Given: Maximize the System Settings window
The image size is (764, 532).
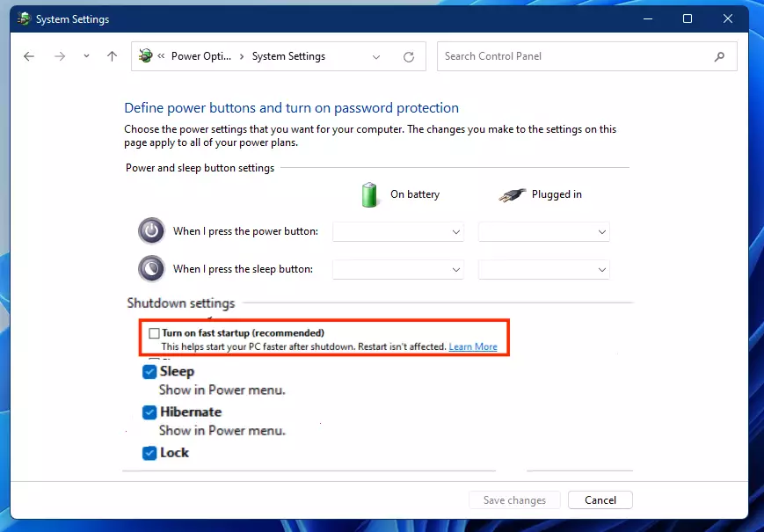Looking at the screenshot, I should (688, 19).
